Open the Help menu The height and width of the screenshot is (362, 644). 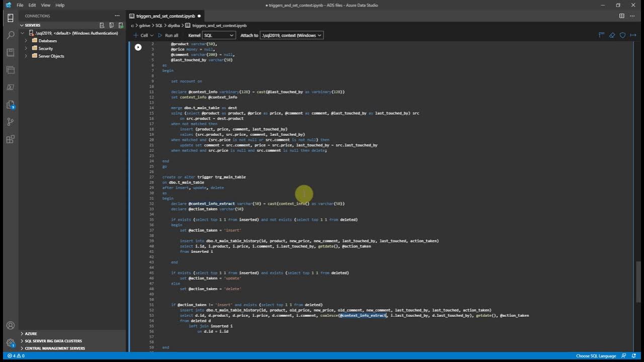point(60,5)
